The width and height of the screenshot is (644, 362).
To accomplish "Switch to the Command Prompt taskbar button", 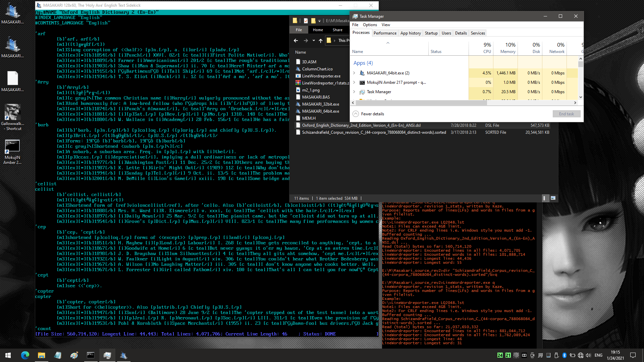I will [x=91, y=355].
